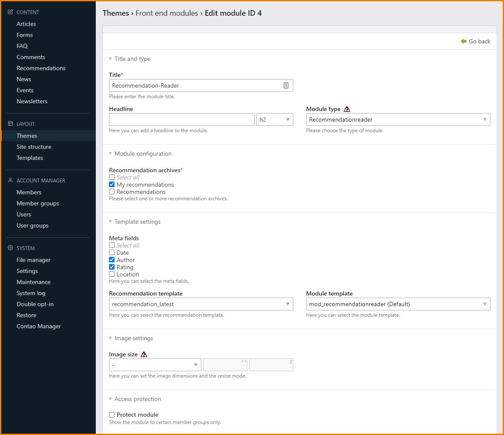Click into the Headline text field
The height and width of the screenshot is (435, 504).
181,119
